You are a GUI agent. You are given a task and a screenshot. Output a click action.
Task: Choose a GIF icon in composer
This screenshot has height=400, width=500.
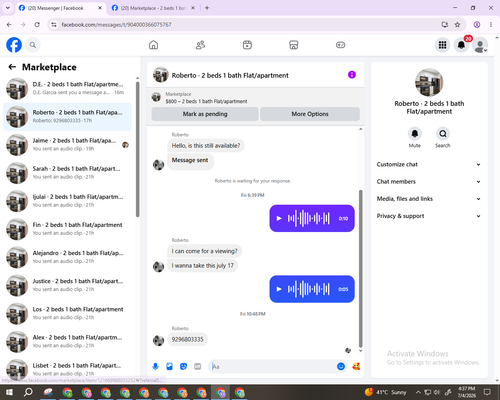(198, 367)
